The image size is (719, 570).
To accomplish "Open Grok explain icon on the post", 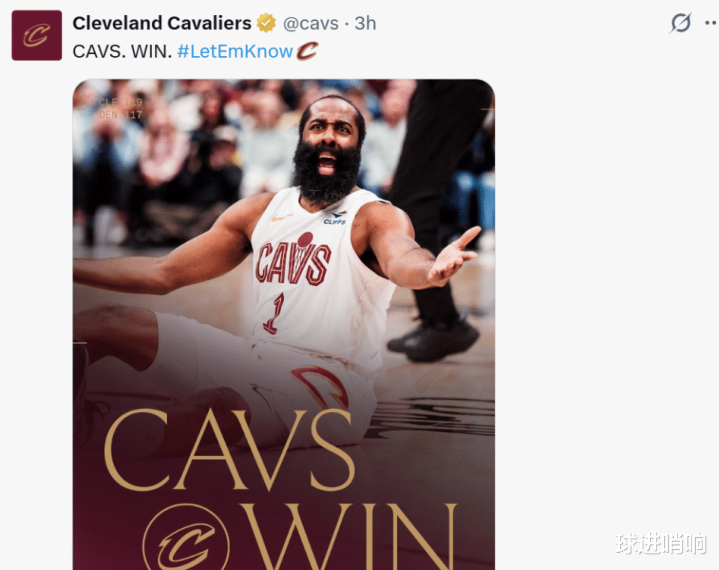I will tap(680, 23).
